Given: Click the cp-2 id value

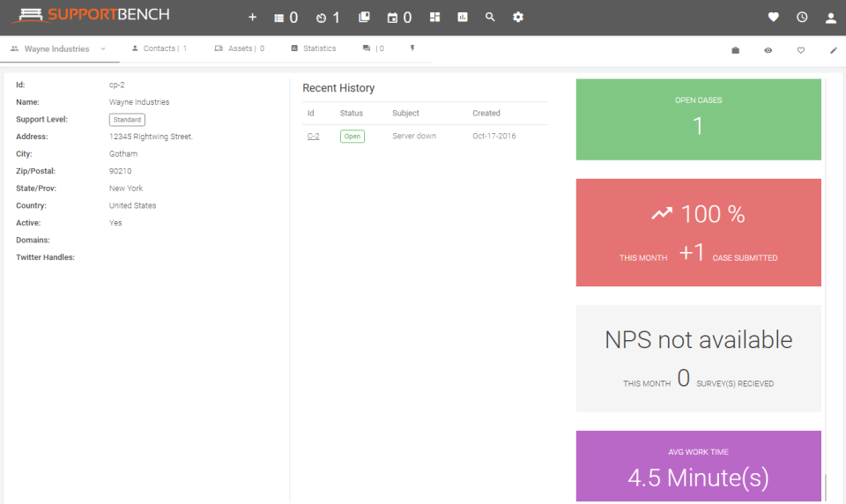Looking at the screenshot, I should point(116,85).
